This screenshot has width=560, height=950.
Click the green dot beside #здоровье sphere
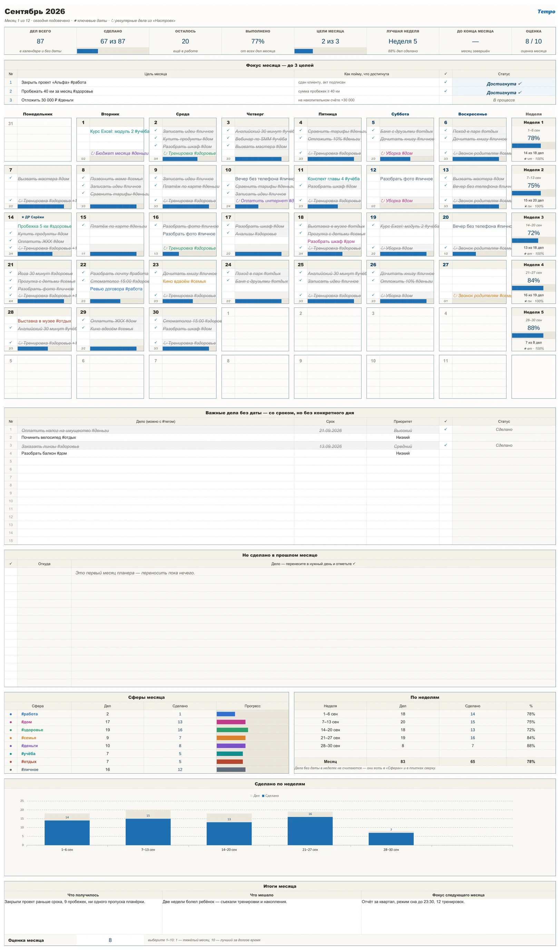tap(11, 730)
